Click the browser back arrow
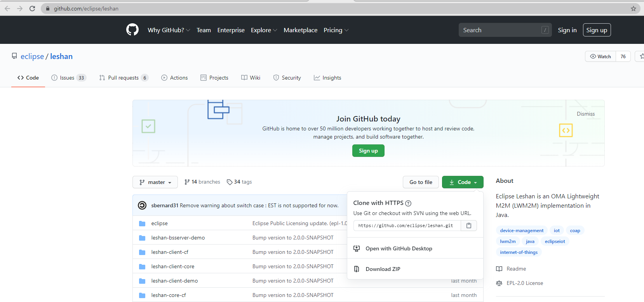This screenshot has height=302, width=644. click(x=7, y=9)
